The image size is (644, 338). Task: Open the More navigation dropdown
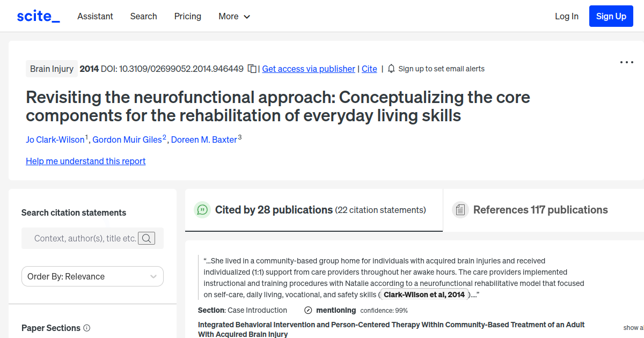(x=234, y=17)
